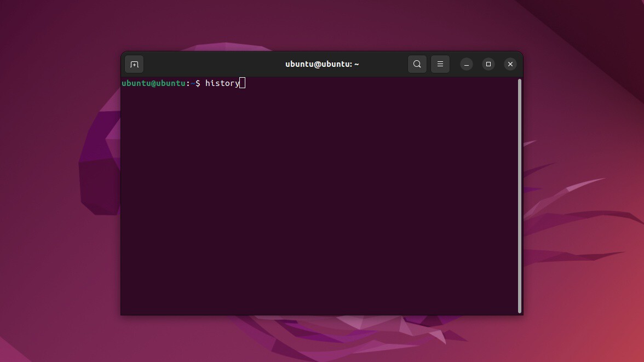Click the green ubuntu@ubuntu prompt text
The width and height of the screenshot is (644, 362).
(153, 83)
